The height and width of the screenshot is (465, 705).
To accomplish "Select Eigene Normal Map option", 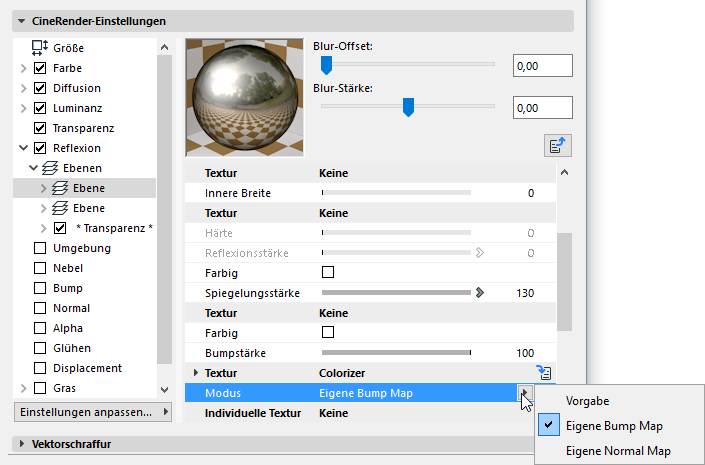I will [618, 451].
